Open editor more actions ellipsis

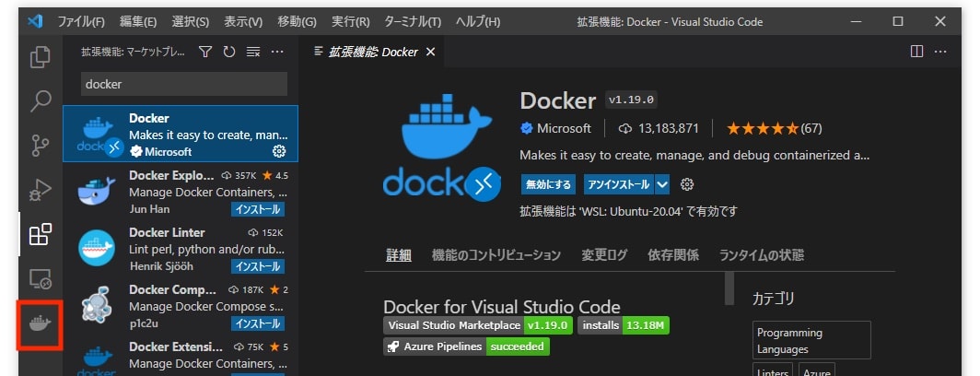click(x=940, y=52)
